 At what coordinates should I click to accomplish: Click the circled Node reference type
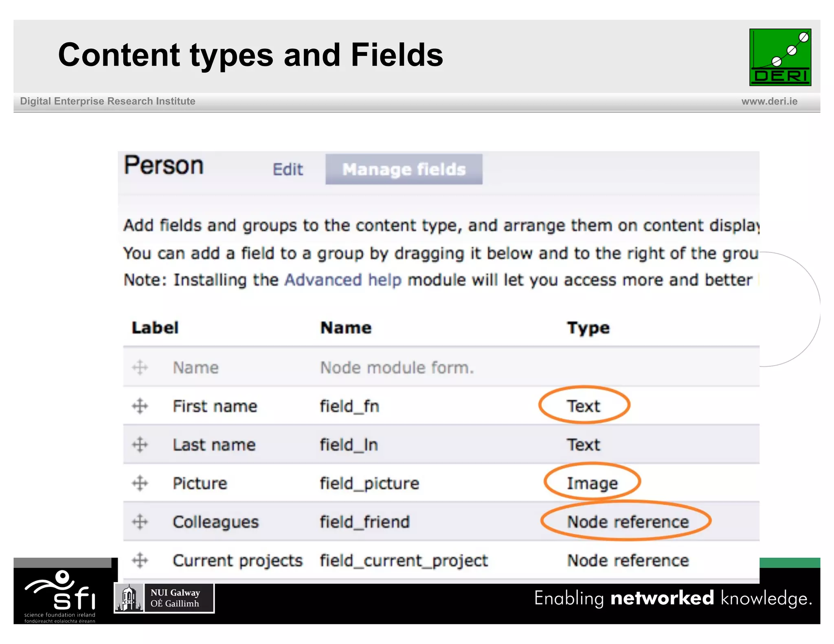click(628, 522)
